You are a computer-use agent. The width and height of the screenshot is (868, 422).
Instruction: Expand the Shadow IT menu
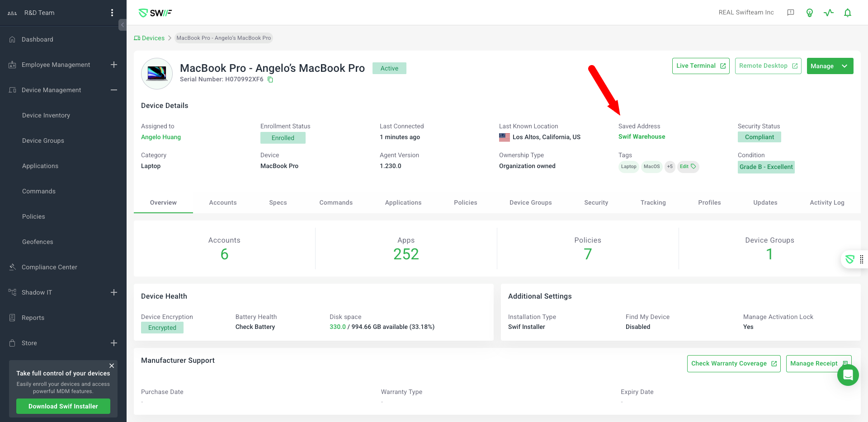click(114, 292)
